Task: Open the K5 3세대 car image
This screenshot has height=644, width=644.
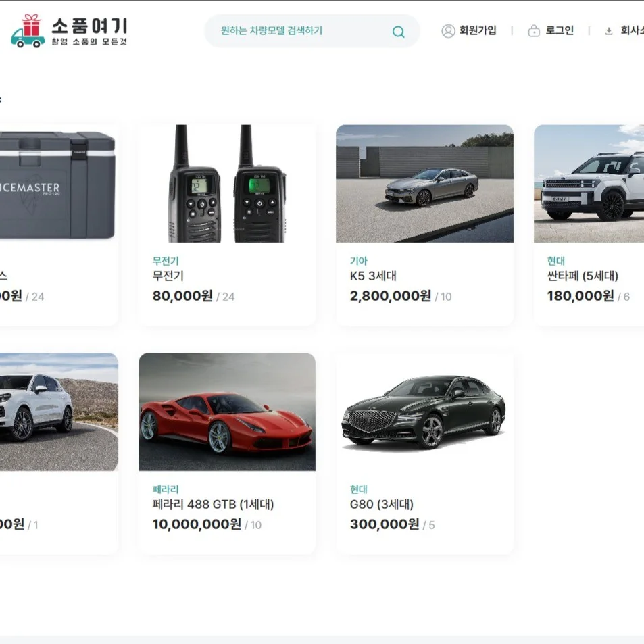Action: pos(424,184)
